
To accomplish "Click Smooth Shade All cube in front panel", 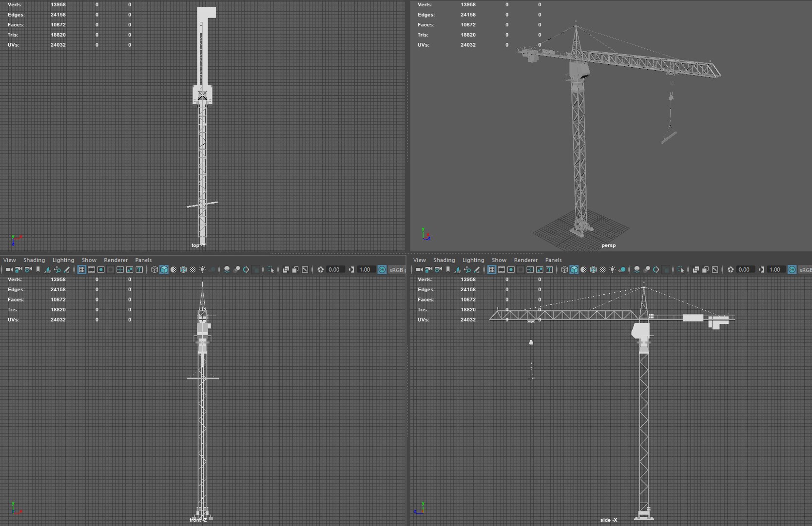I will coord(164,269).
